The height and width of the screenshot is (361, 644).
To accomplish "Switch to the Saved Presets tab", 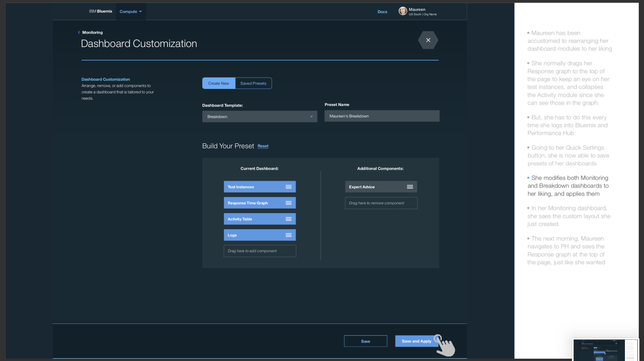I will pos(253,83).
